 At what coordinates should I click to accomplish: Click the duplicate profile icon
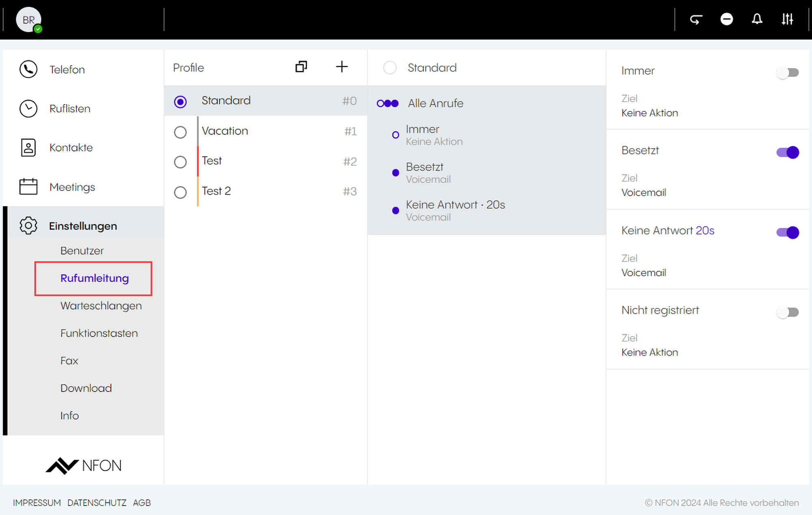(x=301, y=67)
